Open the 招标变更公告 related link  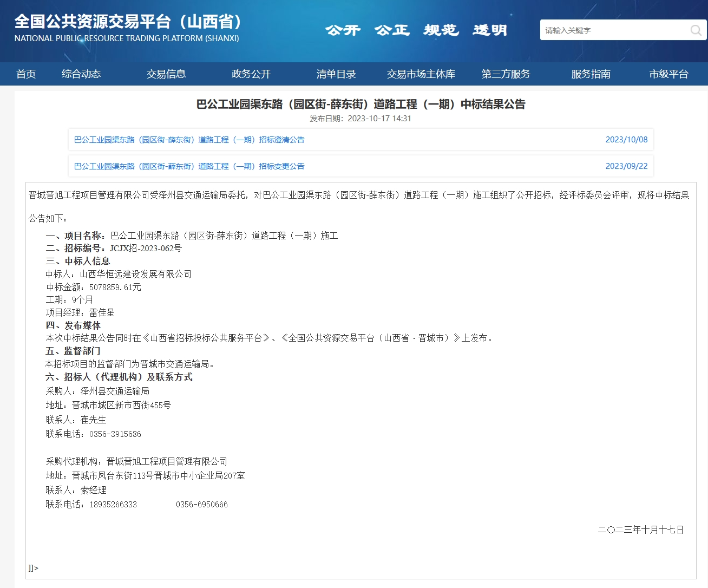(189, 166)
